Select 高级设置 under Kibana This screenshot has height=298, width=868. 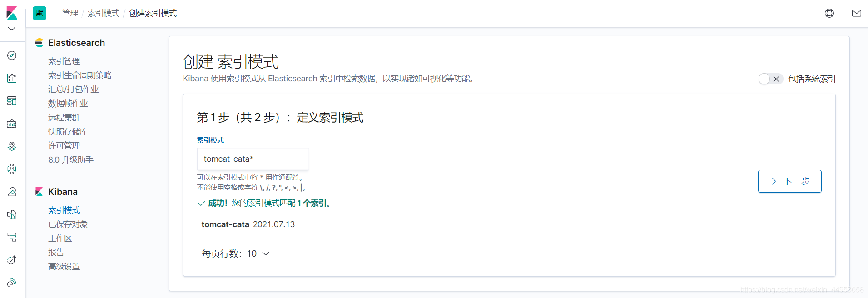coord(64,267)
